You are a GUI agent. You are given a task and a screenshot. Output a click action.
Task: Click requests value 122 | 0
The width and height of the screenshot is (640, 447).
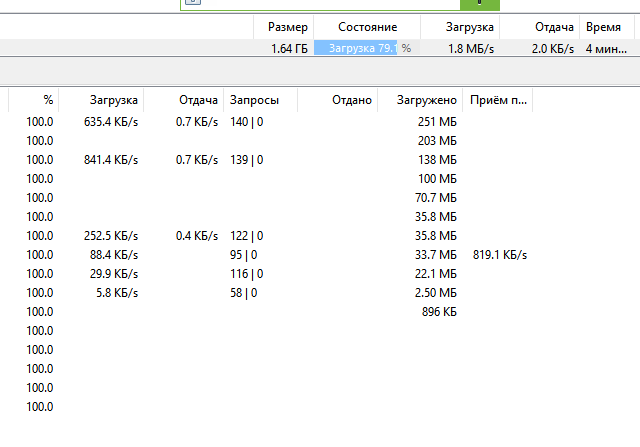coord(247,236)
